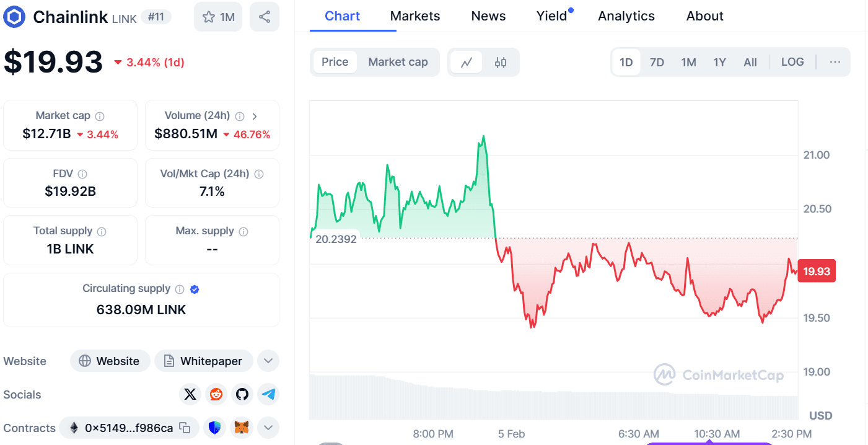This screenshot has width=868, height=445.
Task: Open Chainlink's GitHub repository
Action: pos(242,394)
